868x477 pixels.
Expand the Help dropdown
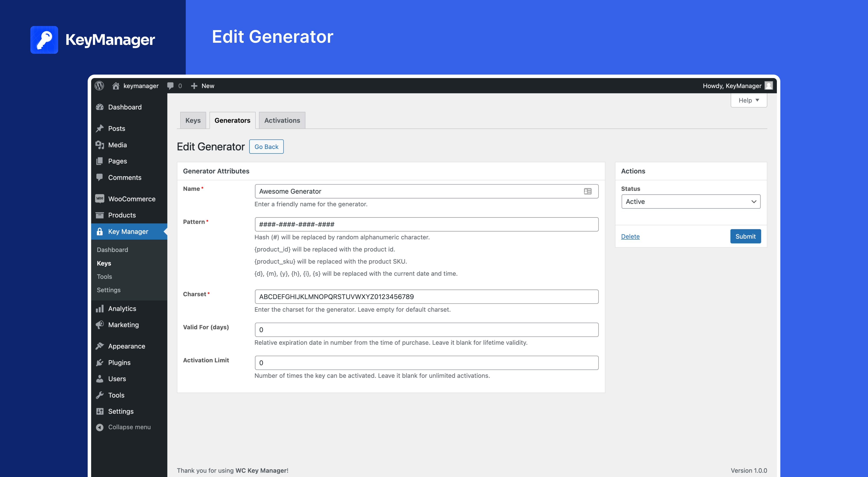748,100
